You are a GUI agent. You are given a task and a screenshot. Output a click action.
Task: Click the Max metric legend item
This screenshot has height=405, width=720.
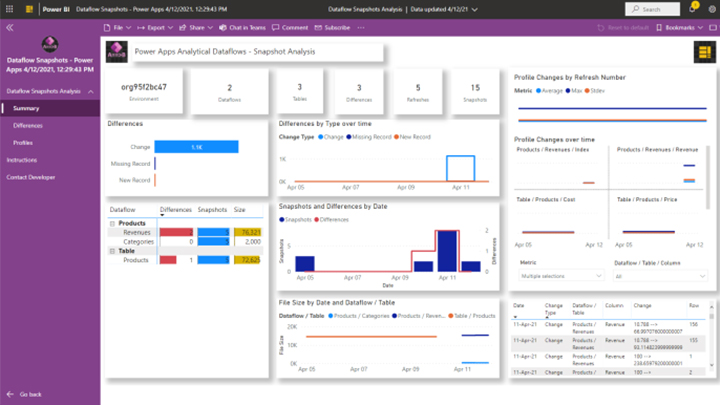[x=574, y=91]
